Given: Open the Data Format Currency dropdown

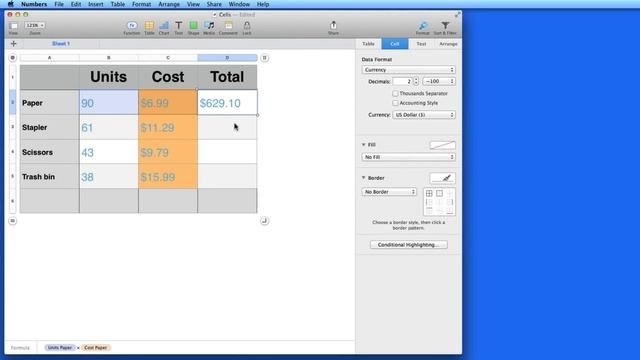Looking at the screenshot, I should coord(408,70).
